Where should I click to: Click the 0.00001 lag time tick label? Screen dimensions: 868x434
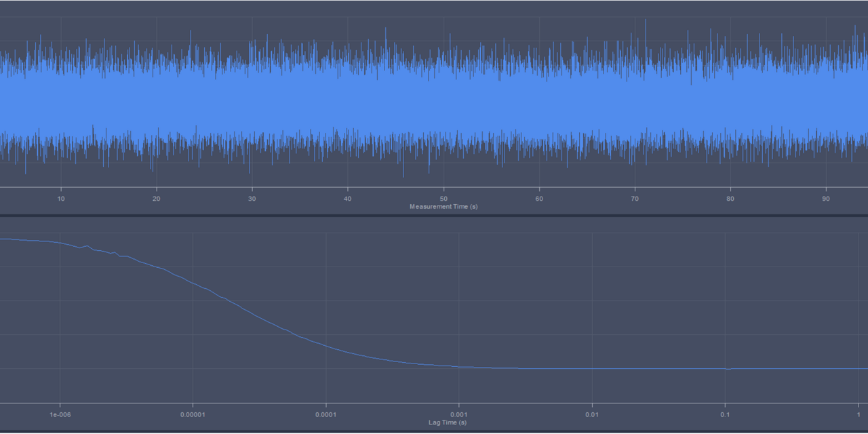click(193, 414)
